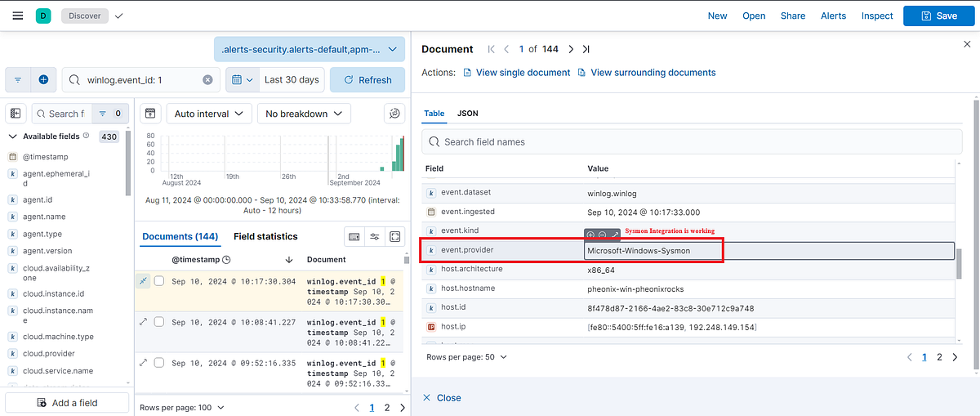Select the agent.id field

38,199
